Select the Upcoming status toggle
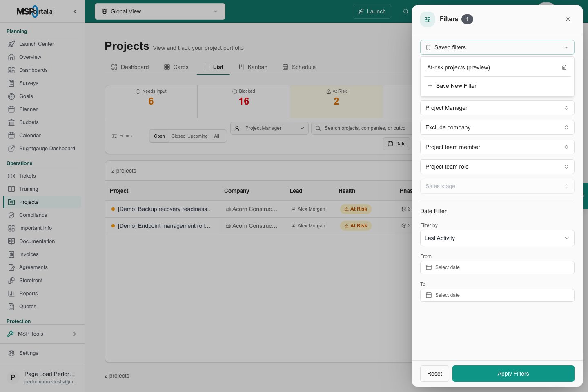The width and height of the screenshot is (588, 392). point(198,136)
